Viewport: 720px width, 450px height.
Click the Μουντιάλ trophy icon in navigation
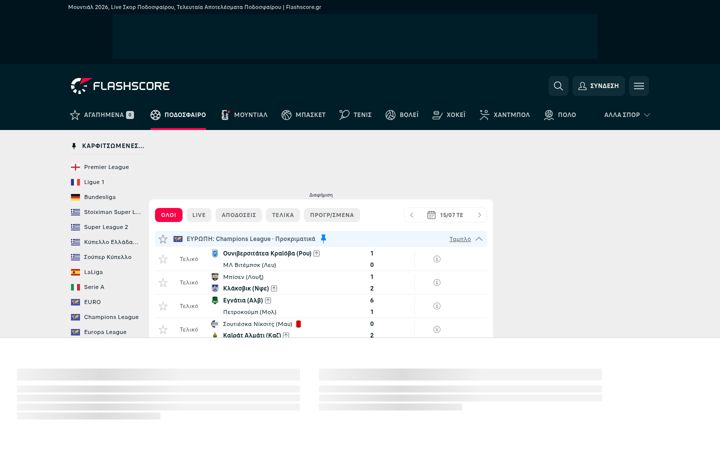(225, 115)
